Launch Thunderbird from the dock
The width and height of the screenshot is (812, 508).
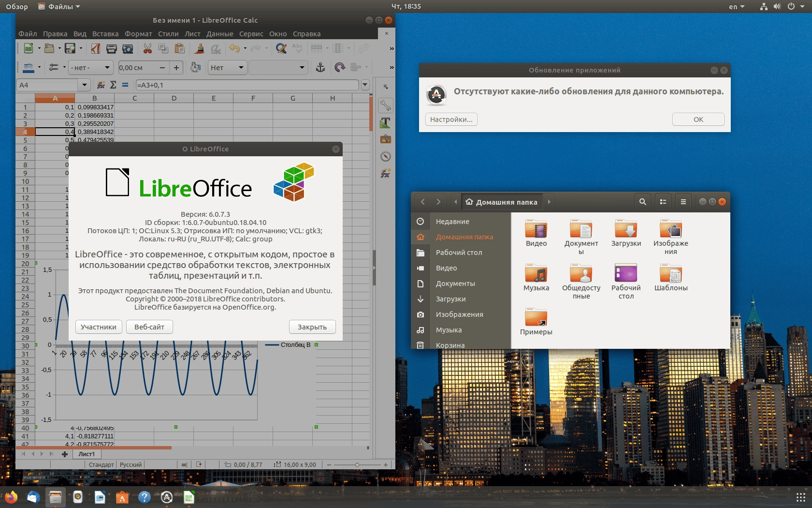click(x=33, y=497)
